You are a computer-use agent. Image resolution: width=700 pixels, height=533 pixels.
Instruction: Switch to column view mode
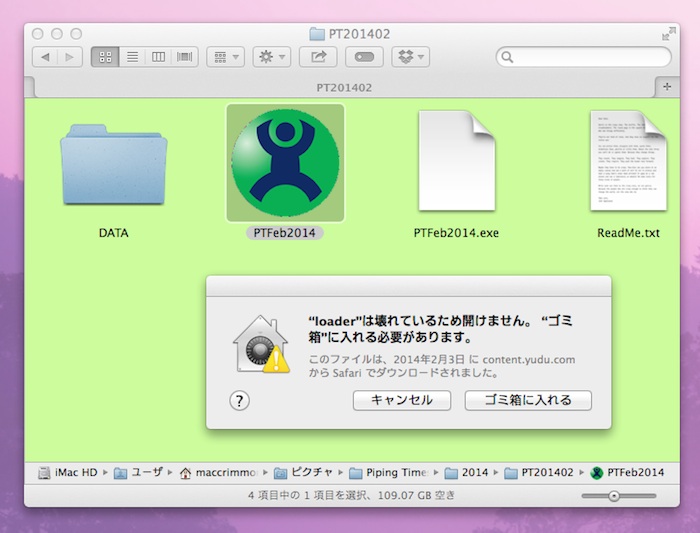158,57
